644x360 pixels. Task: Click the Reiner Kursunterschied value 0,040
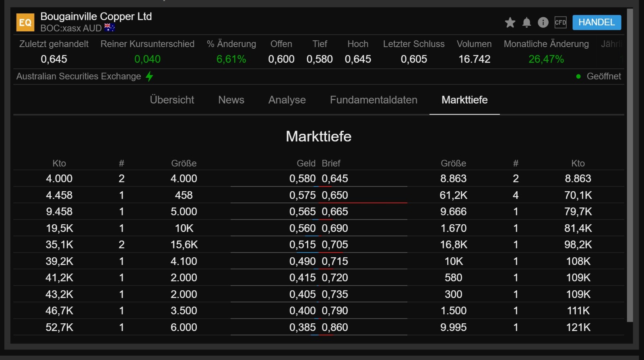pos(147,59)
